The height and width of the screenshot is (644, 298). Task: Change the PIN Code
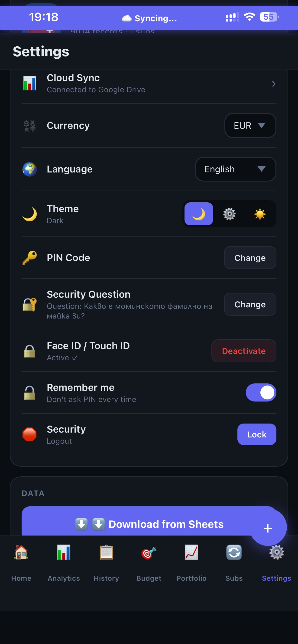(250, 258)
